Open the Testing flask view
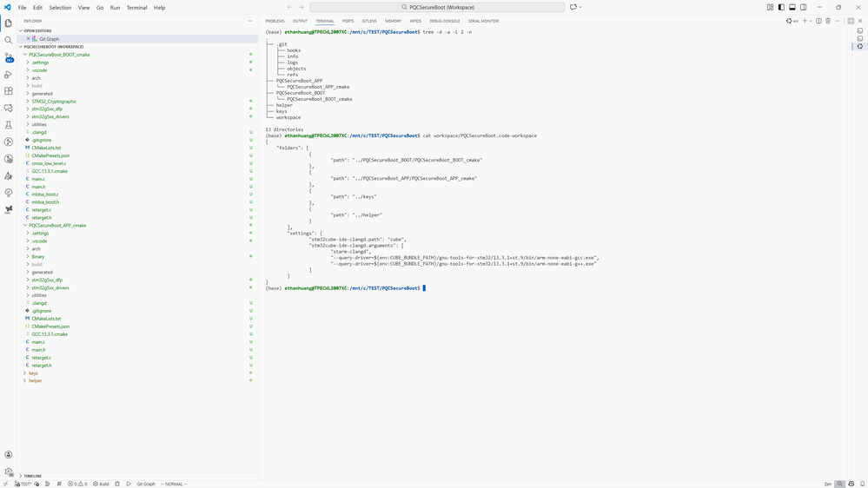Screen dimensions: 868x488 pos(9,125)
